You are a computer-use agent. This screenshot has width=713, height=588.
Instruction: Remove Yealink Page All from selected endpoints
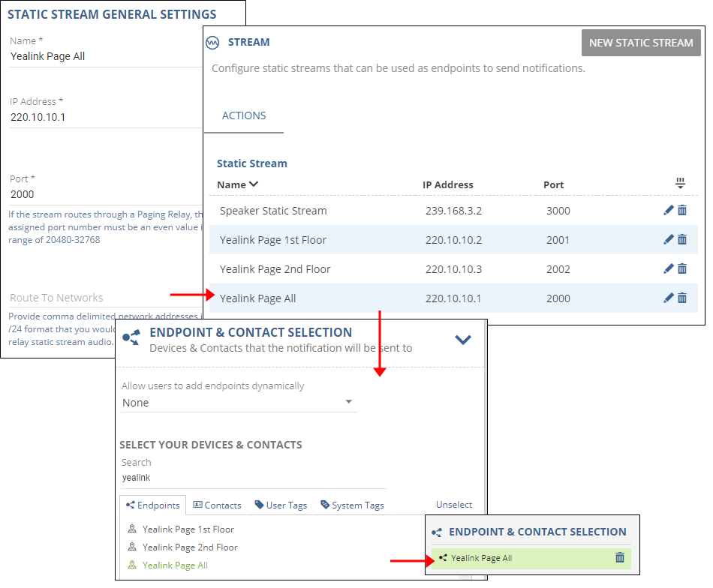(x=620, y=557)
